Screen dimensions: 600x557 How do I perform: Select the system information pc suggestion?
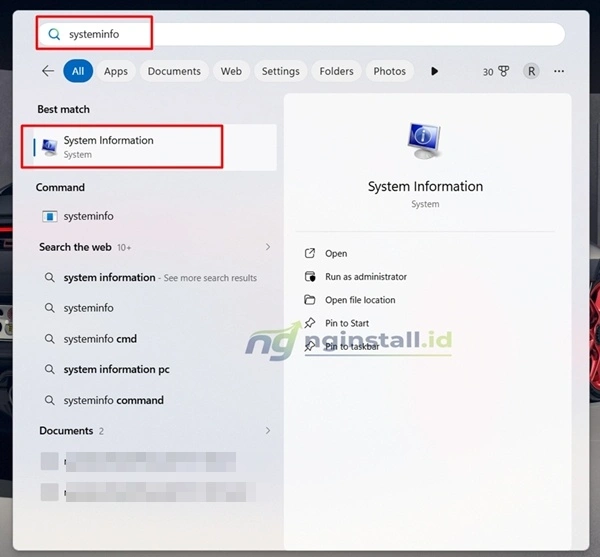(x=155, y=370)
